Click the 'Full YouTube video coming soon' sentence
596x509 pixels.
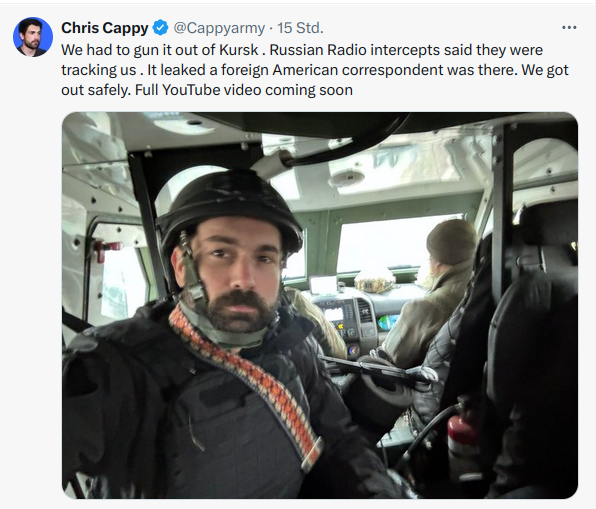click(x=244, y=90)
